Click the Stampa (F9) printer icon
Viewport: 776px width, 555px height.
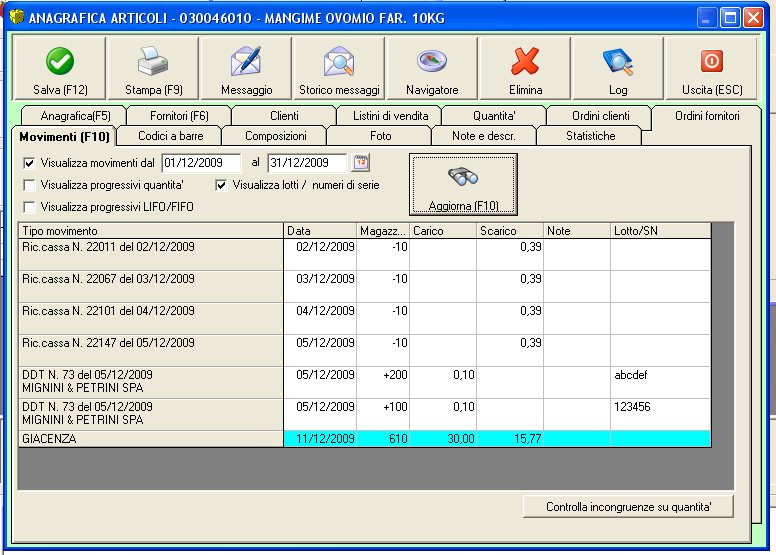click(153, 62)
